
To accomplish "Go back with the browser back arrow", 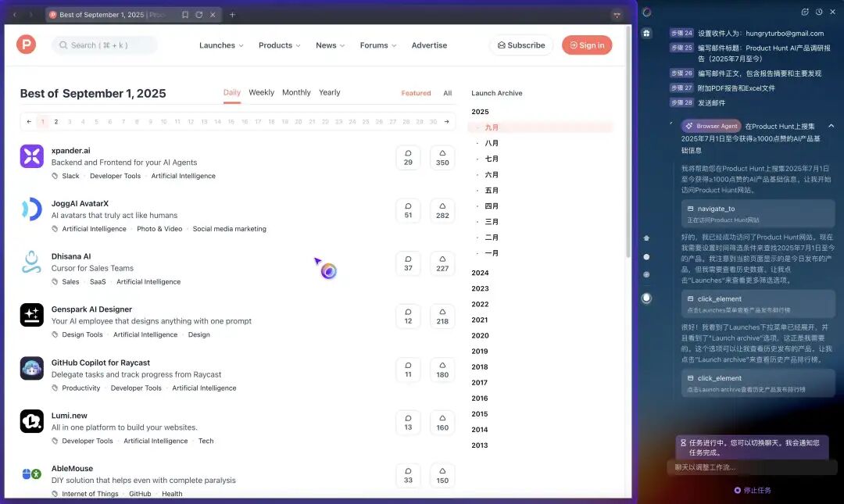I will (x=15, y=15).
